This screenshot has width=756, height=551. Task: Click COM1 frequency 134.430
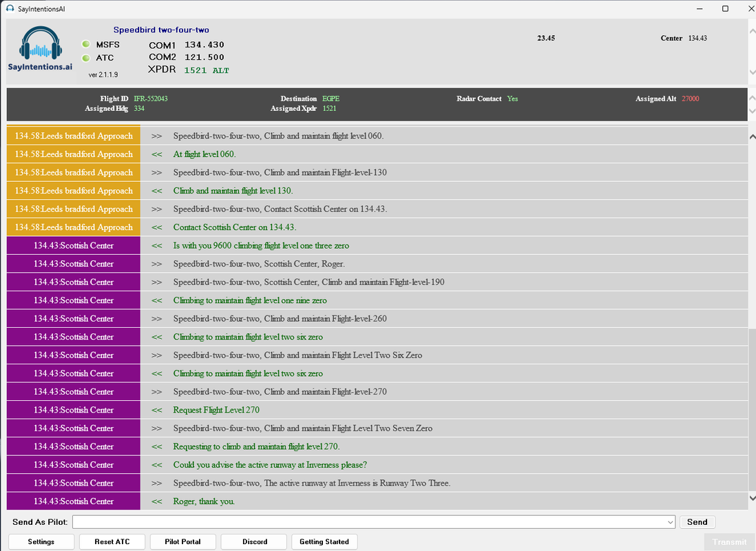(x=204, y=45)
